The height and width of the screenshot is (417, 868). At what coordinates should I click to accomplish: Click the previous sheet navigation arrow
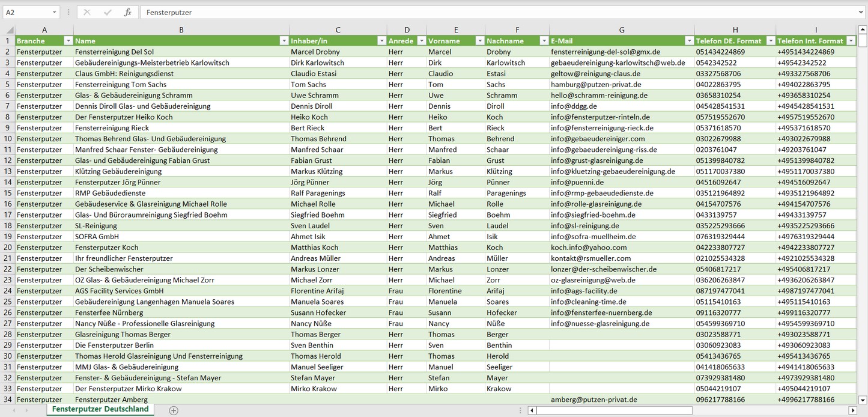(12, 410)
